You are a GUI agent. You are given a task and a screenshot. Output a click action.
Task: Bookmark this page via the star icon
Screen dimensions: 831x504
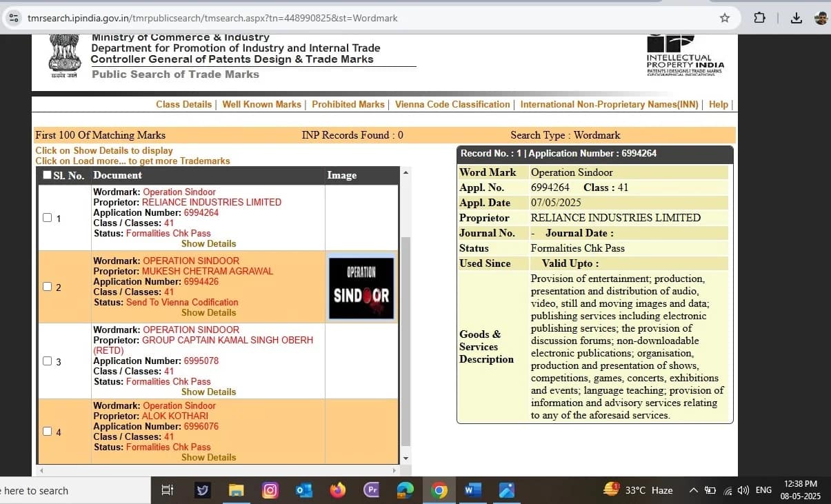coord(725,18)
